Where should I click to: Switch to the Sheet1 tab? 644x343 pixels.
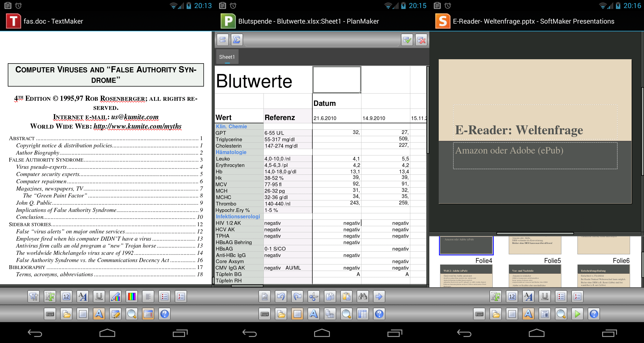pyautogui.click(x=227, y=57)
